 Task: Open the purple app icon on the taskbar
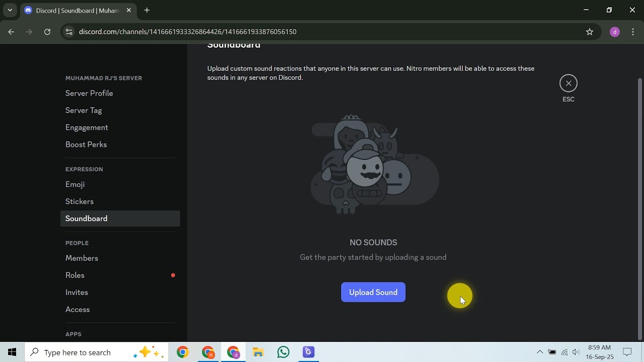(x=308, y=352)
